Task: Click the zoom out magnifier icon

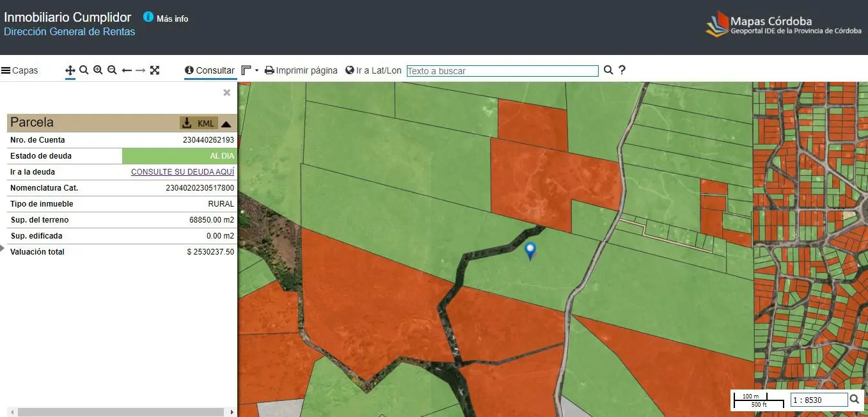Action: click(112, 70)
